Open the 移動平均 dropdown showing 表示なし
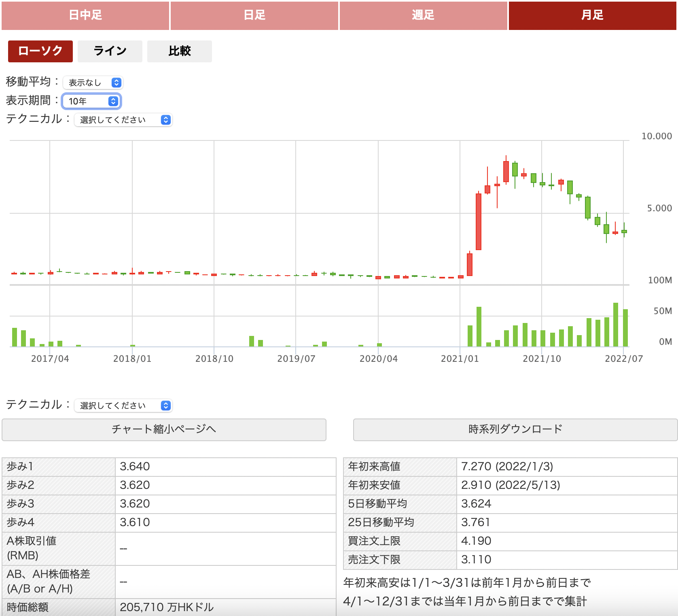This screenshot has height=616, width=678. tap(93, 83)
